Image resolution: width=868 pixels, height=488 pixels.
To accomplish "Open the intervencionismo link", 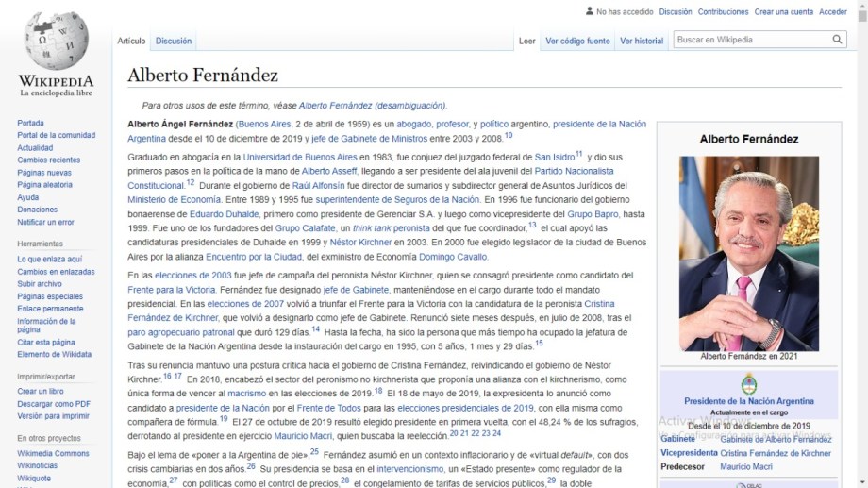I will click(410, 468).
